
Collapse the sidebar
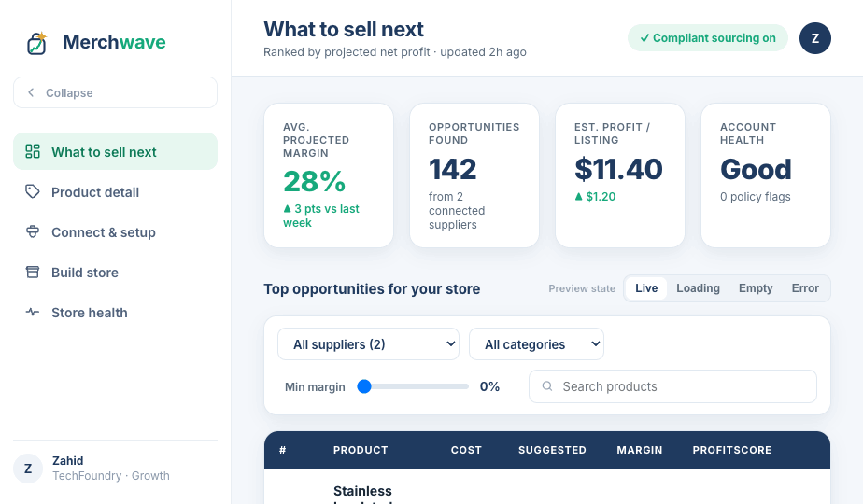[115, 92]
